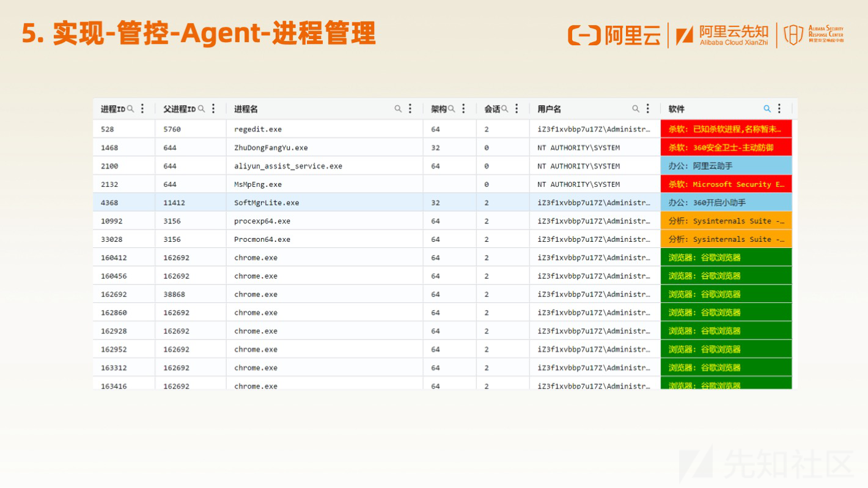This screenshot has height=488, width=868.
Task: Click NT AUTHORITY\SYSTEM in ZhuDongFangYu.exe row
Action: 579,148
